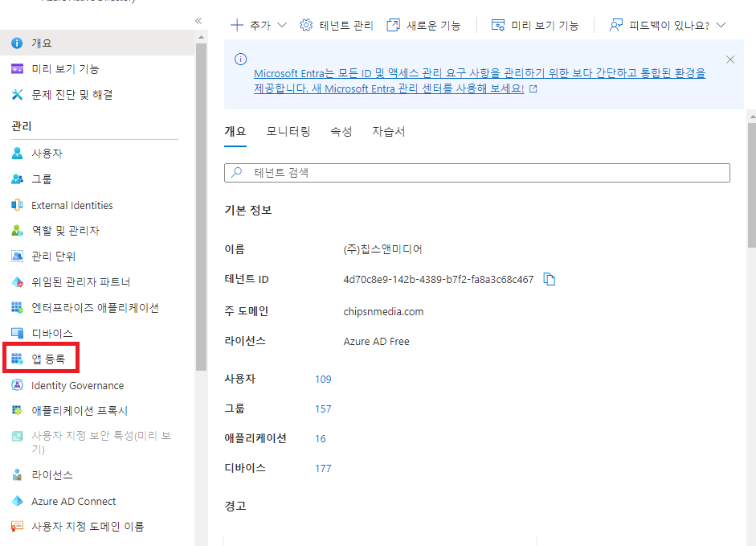Open the 추가 dropdown menu
756x546 pixels.
click(x=259, y=25)
